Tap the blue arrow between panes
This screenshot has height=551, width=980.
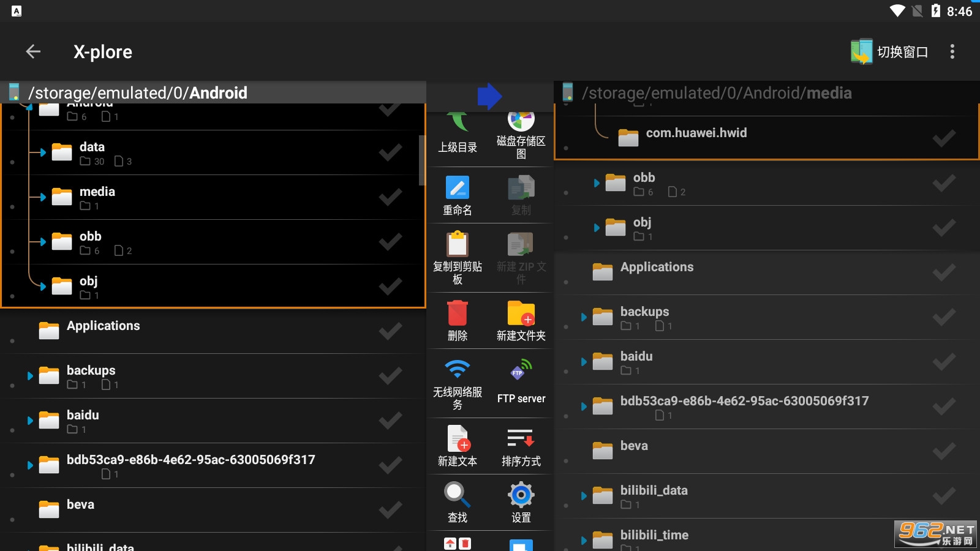click(489, 96)
